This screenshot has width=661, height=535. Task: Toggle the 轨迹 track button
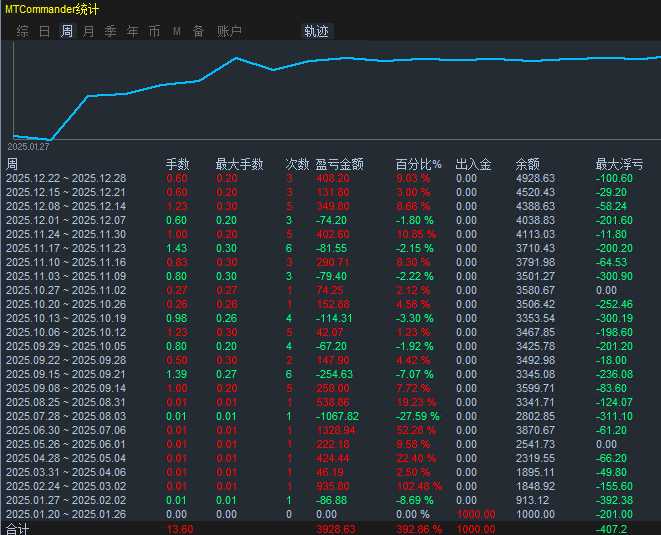[x=316, y=31]
